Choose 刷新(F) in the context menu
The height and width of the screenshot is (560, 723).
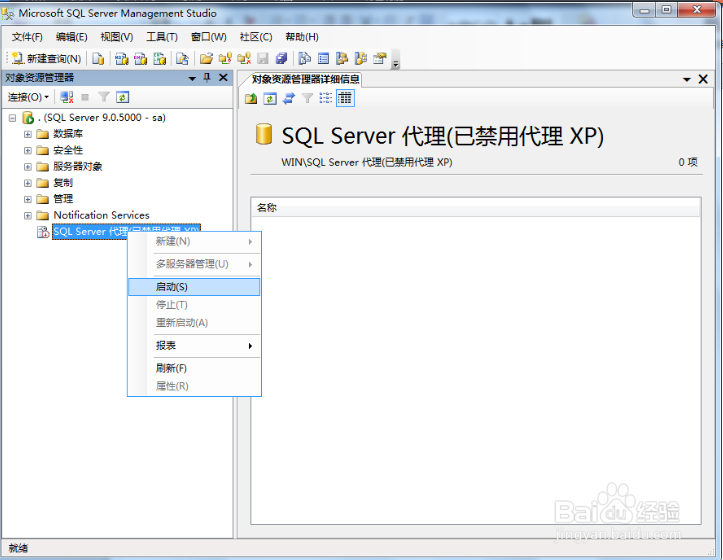pos(194,368)
